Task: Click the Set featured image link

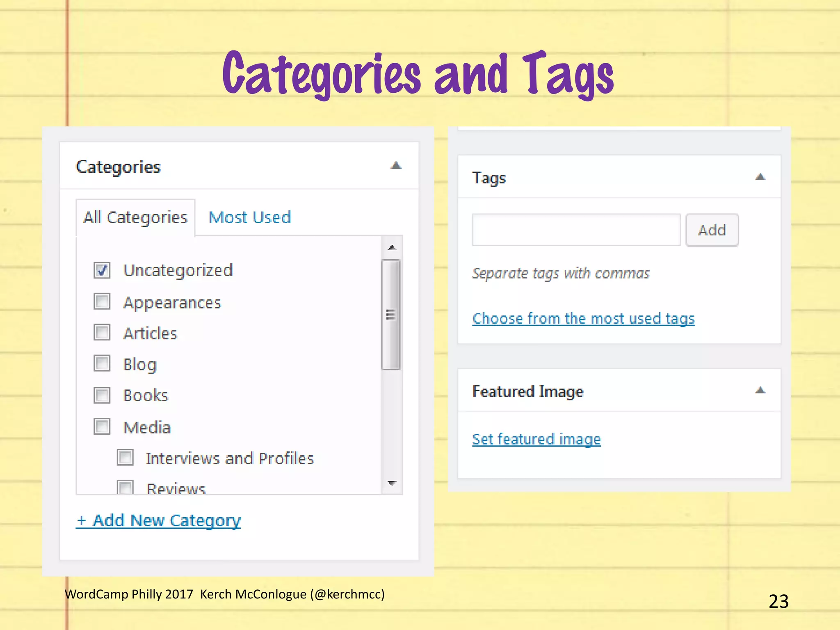Action: pos(536,439)
